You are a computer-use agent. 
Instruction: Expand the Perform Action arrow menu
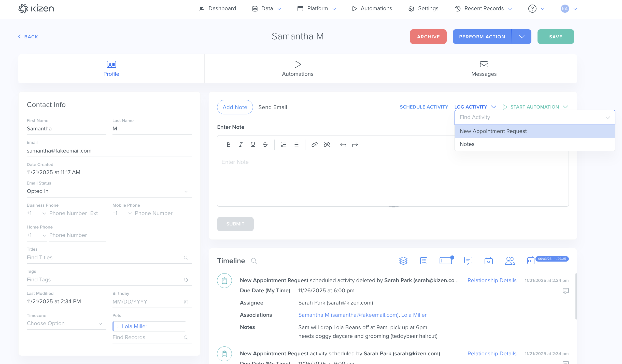[521, 37]
